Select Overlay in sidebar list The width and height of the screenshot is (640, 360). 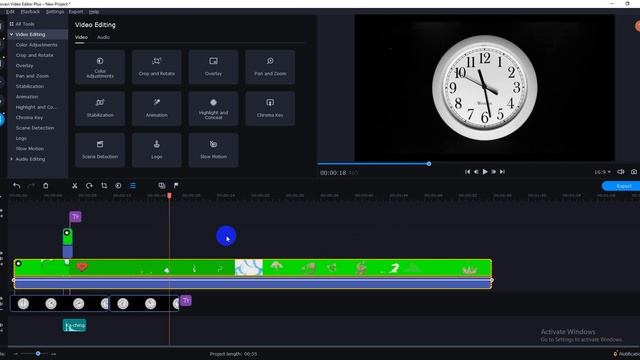[x=24, y=66]
